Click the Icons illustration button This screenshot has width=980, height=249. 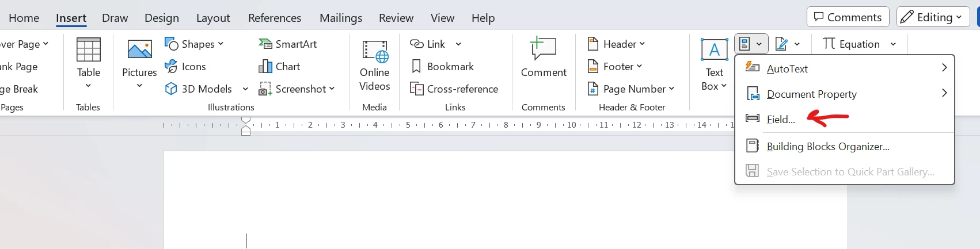(185, 67)
